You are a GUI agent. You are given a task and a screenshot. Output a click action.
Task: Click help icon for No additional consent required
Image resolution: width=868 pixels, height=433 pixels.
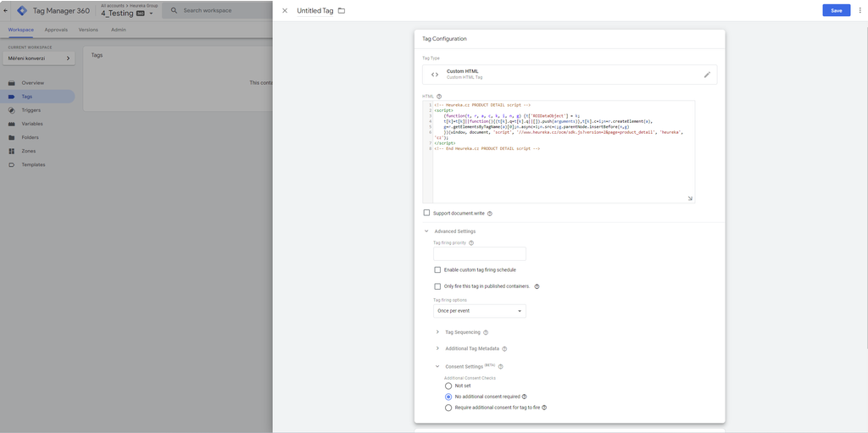click(x=524, y=397)
